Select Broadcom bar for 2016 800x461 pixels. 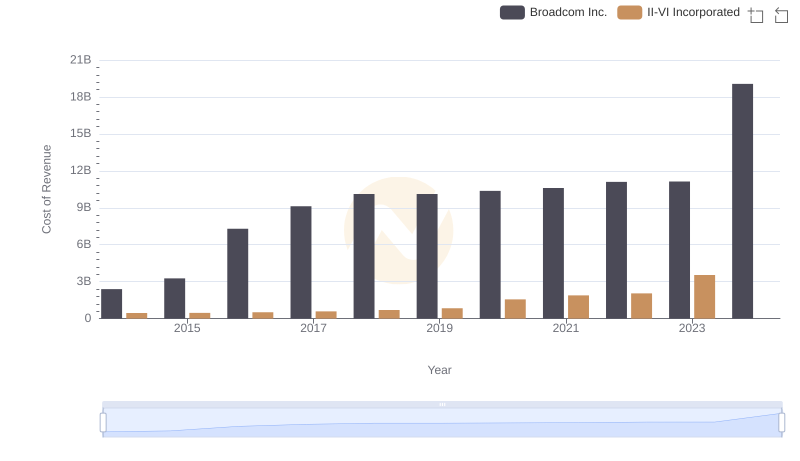[238, 273]
